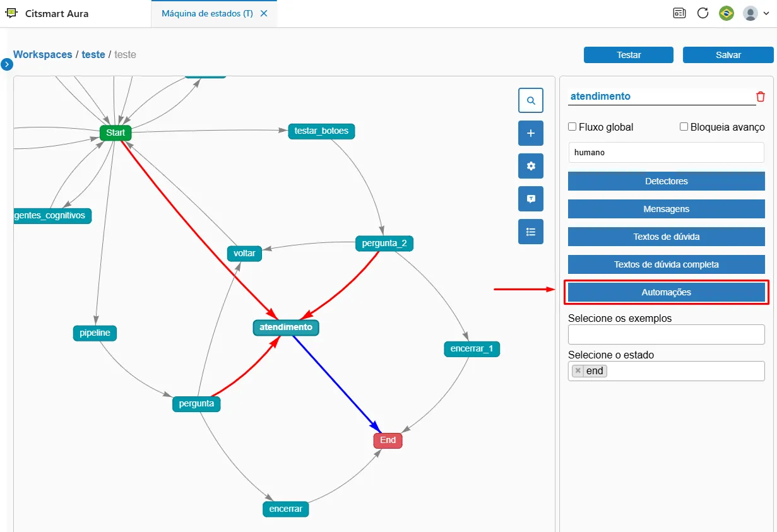Open the canvas settings gear
Viewport: 777px width, 532px height.
(x=531, y=166)
